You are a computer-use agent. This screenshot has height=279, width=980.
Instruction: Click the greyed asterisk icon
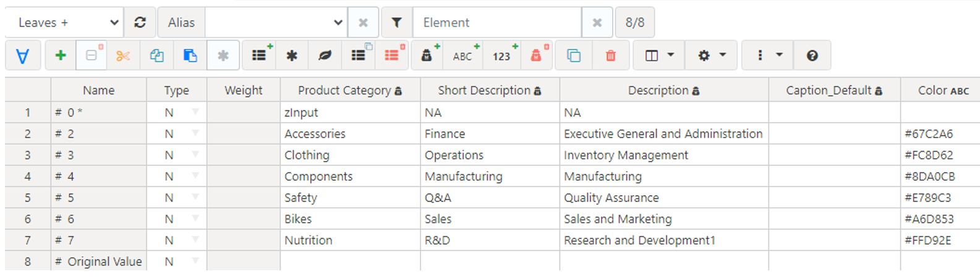click(223, 56)
